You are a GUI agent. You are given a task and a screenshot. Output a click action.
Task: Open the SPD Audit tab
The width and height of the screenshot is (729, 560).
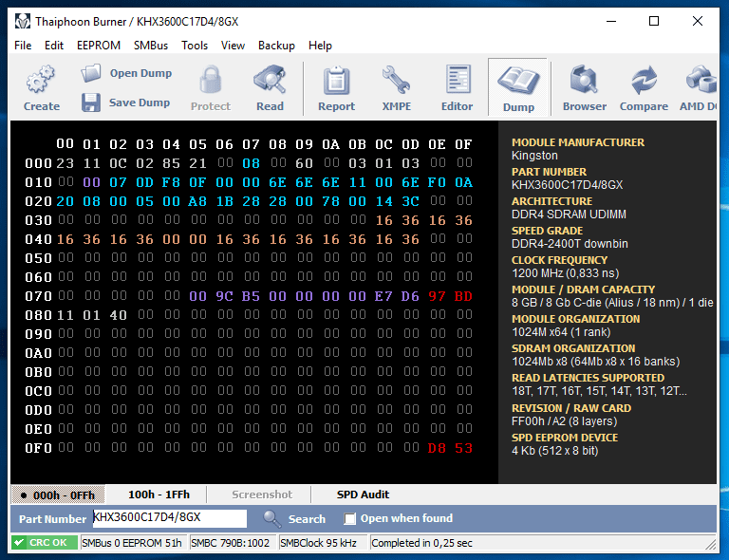coord(363,495)
